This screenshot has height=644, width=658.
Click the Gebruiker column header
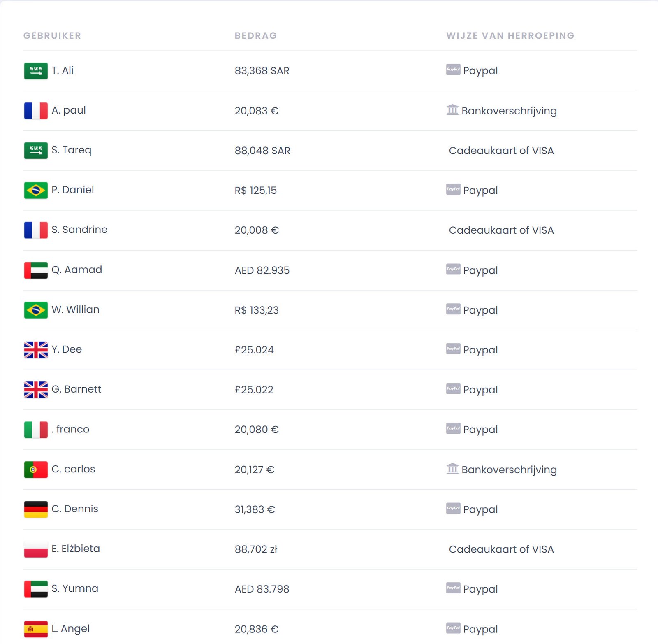click(x=52, y=36)
